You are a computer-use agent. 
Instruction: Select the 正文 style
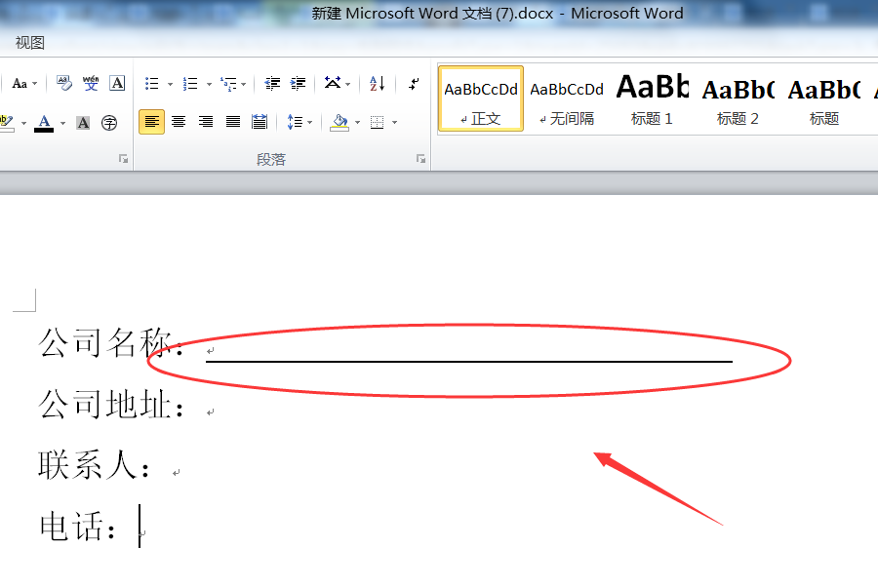coord(481,99)
